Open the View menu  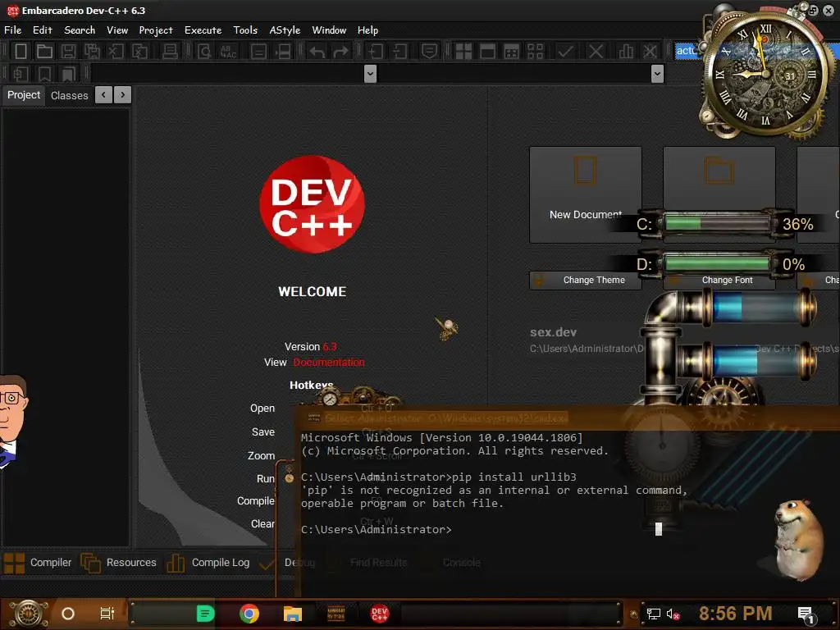116,30
